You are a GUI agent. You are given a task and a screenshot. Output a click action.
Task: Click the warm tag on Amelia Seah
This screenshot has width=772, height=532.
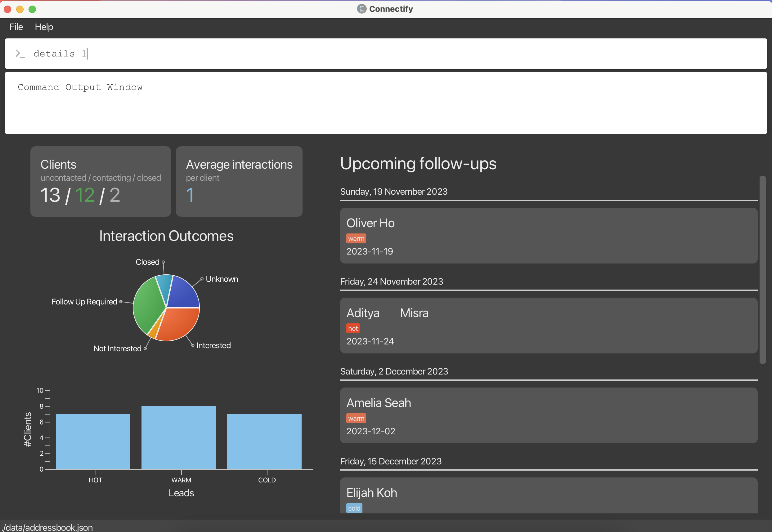(356, 418)
